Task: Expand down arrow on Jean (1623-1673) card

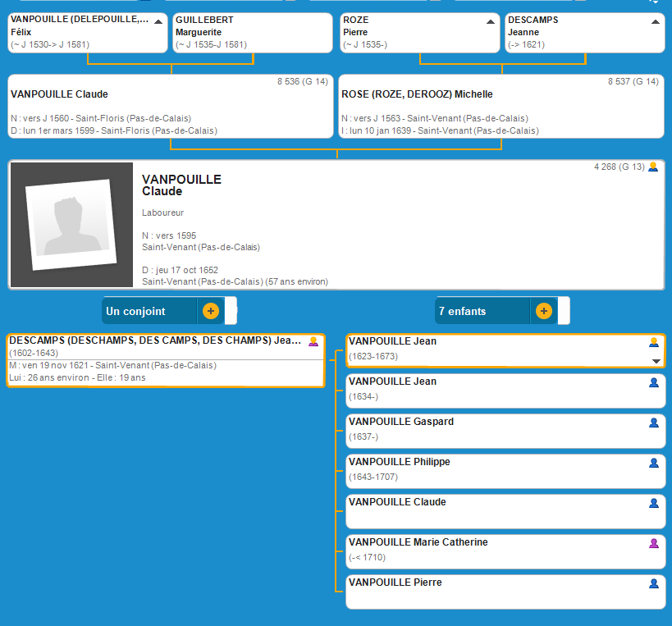Action: pyautogui.click(x=656, y=361)
